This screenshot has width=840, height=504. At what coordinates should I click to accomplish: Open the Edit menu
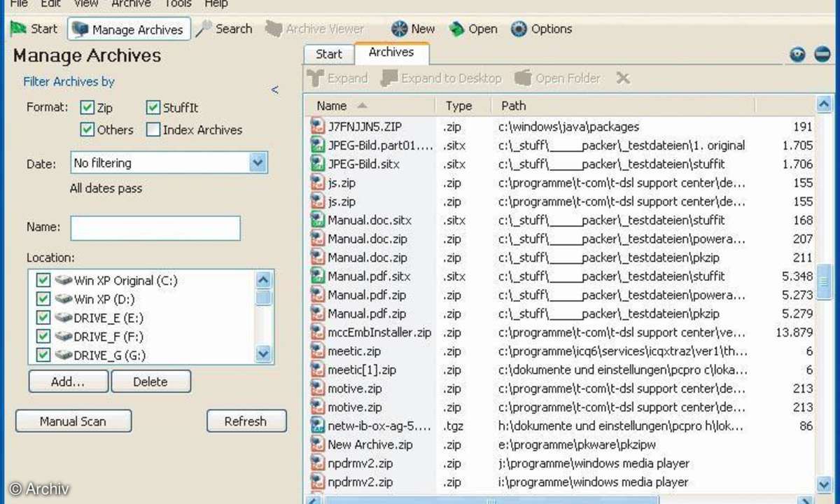click(50, 3)
